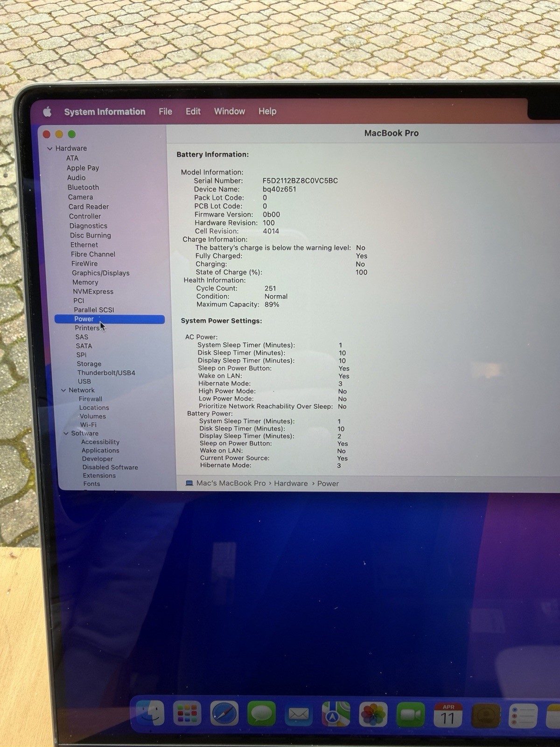
Task: Open the File menu
Action: click(x=165, y=112)
